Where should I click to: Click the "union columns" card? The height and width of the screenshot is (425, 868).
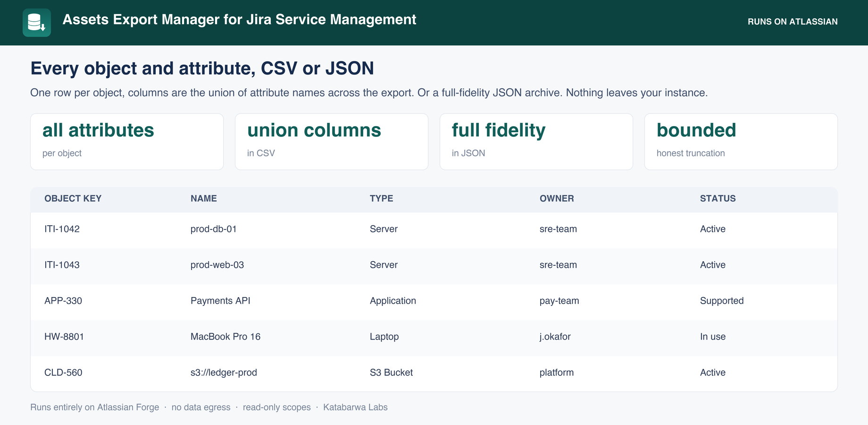332,142
